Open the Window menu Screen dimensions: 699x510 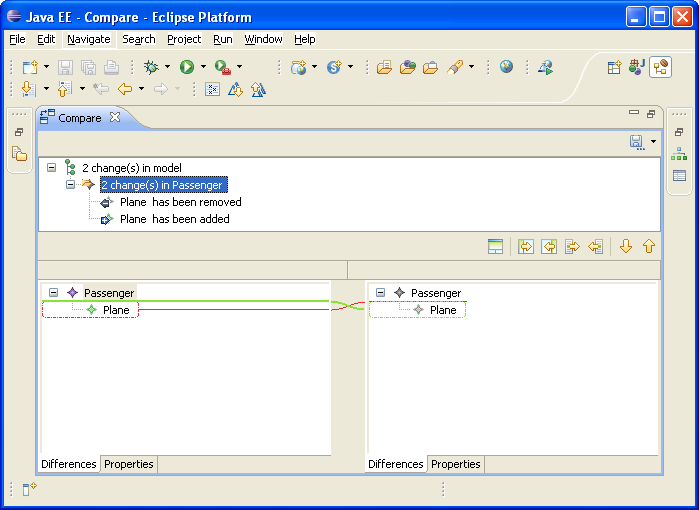[263, 39]
